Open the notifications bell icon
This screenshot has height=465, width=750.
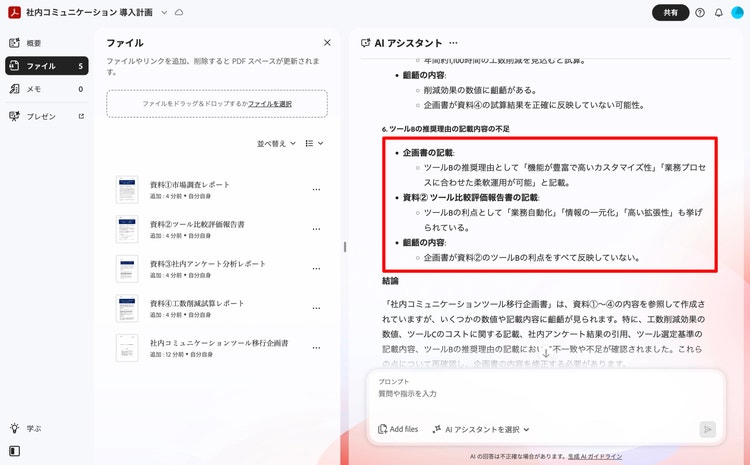tap(718, 13)
